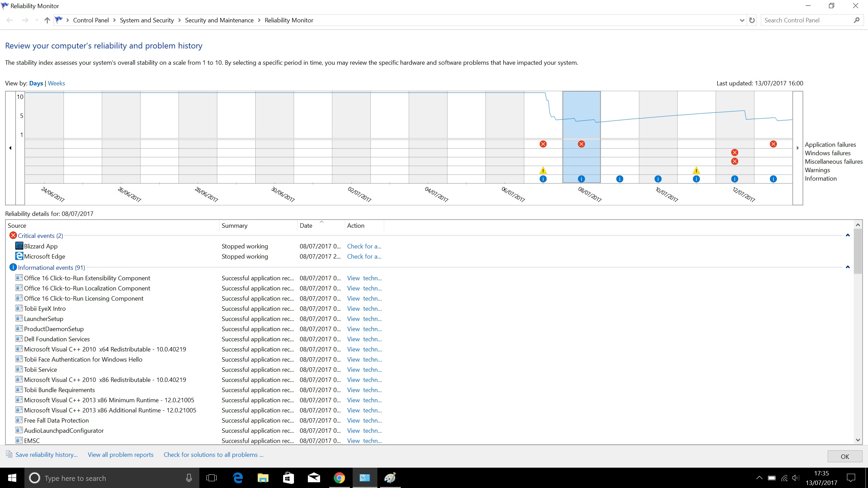Click Check for solutions to all problems

tap(213, 454)
